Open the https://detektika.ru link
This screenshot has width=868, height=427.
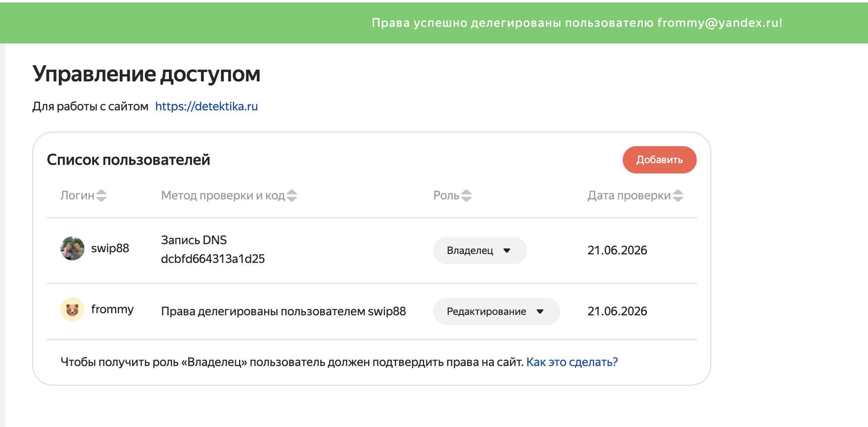(207, 106)
